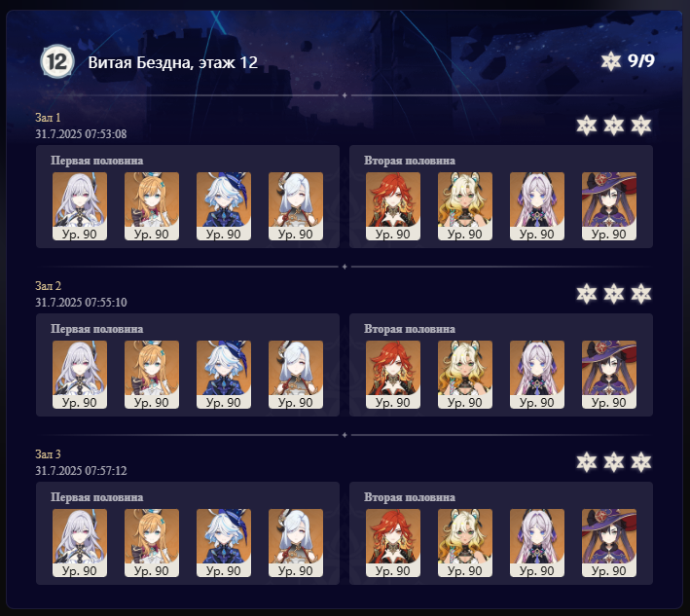Screen dimensions: 690x616
Task: Select the middle star of Зал 2
Action: pyautogui.click(x=613, y=294)
